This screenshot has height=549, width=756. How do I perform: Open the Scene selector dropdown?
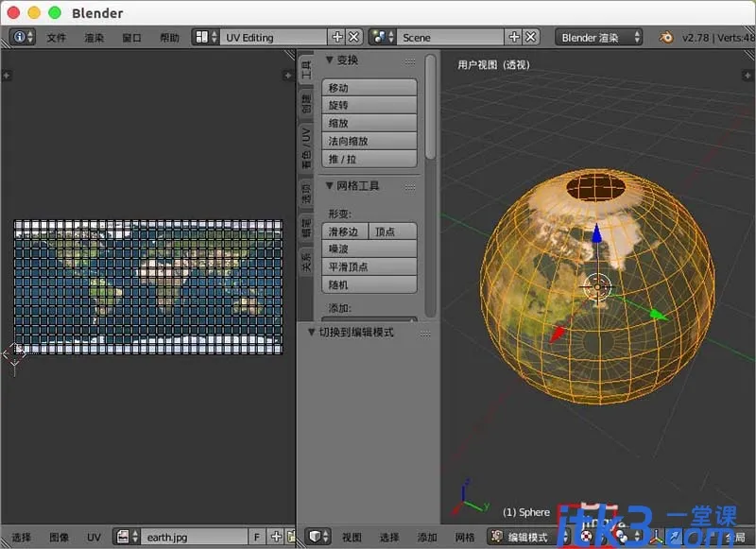click(x=451, y=37)
